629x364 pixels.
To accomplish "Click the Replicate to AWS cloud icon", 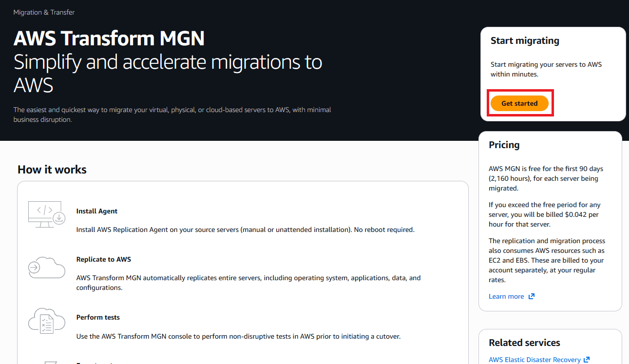I will click(x=47, y=267).
